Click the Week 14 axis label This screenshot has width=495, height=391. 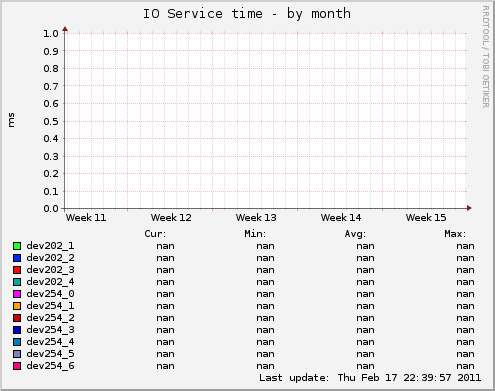341,218
